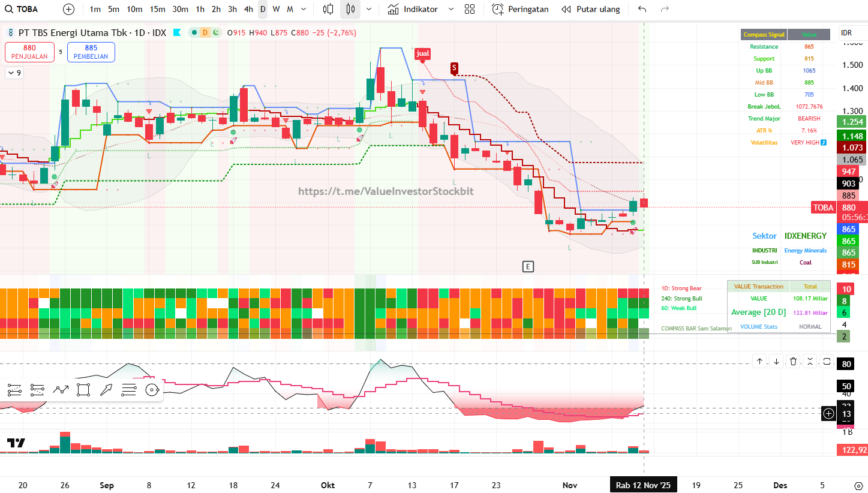Click the '1D: Strong Bear' label
Viewport: 868px width, 493px height.
681,288
